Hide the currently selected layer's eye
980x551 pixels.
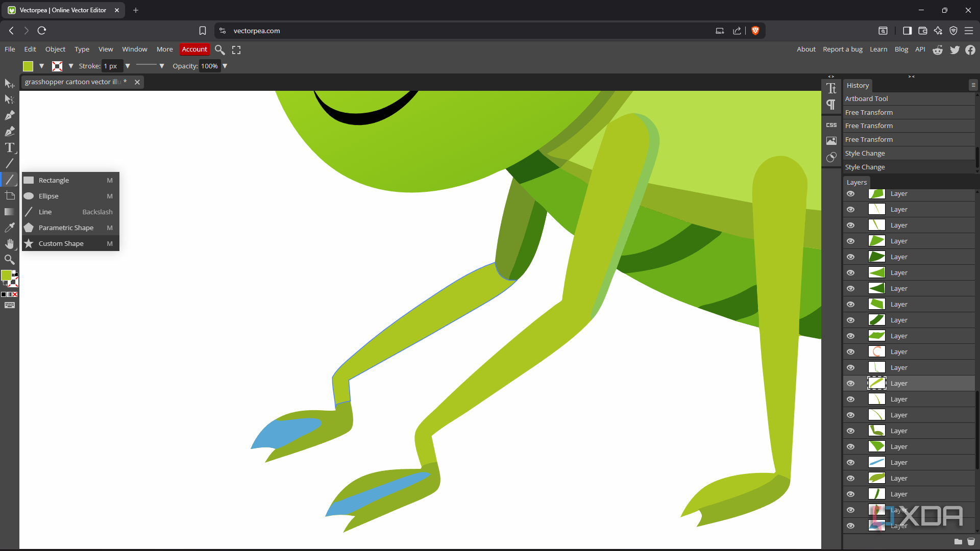click(x=850, y=383)
